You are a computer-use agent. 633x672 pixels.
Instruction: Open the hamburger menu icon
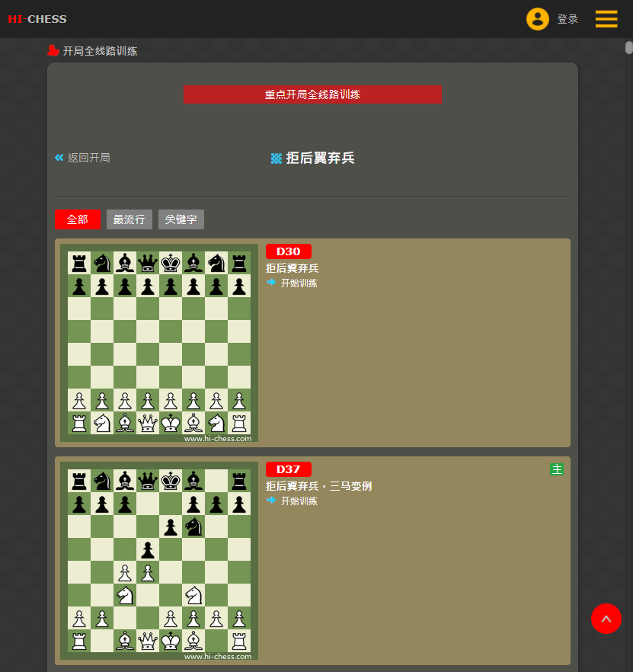click(x=606, y=19)
